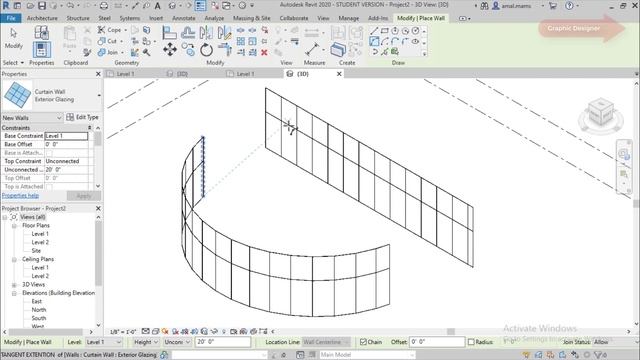Click the Trim/Extend to Corner tool
Screen dimensions: 640x360
click(224, 50)
